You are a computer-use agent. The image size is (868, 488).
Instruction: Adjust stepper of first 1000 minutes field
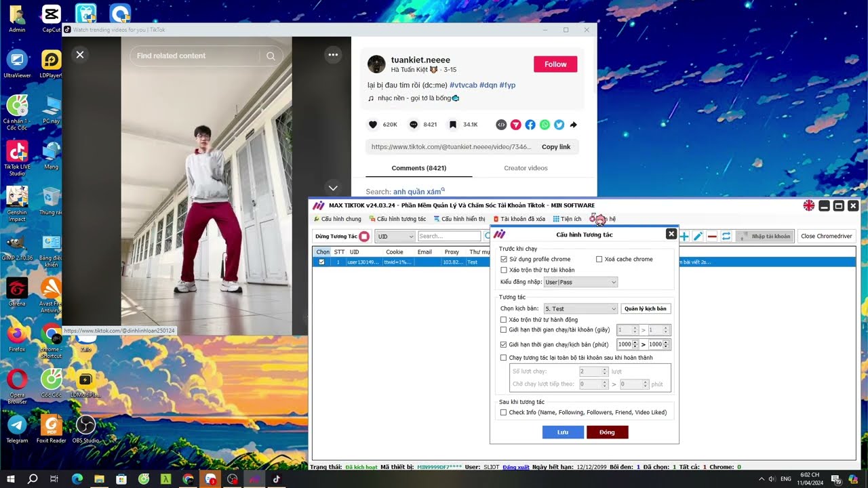(635, 344)
